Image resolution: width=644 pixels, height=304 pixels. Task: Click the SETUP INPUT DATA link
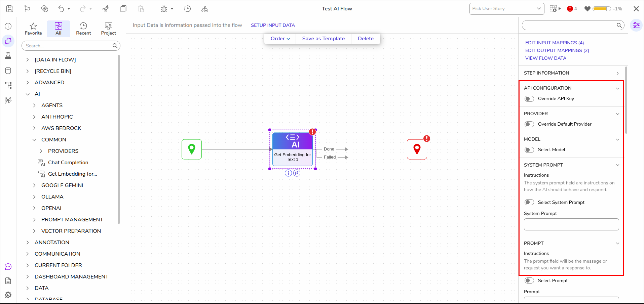tap(273, 25)
